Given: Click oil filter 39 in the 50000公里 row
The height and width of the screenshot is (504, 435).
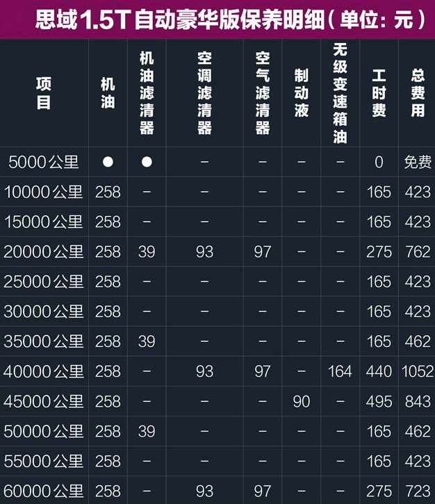Looking at the screenshot, I should (147, 432).
